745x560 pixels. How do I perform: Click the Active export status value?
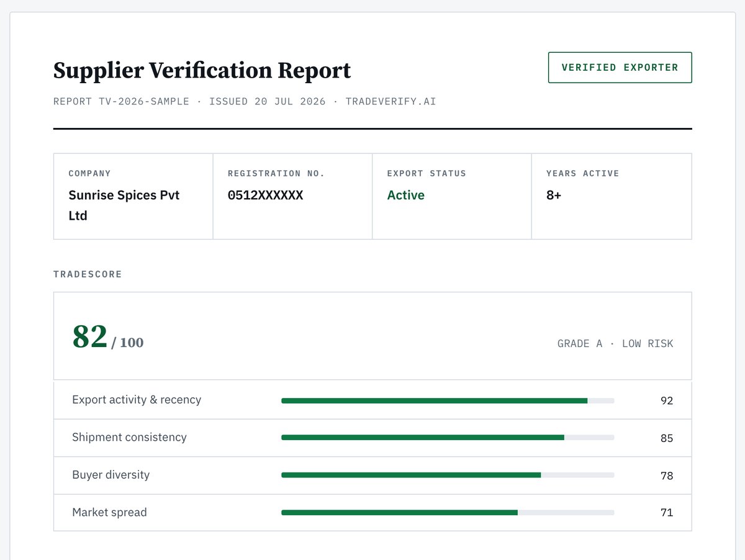(x=405, y=195)
